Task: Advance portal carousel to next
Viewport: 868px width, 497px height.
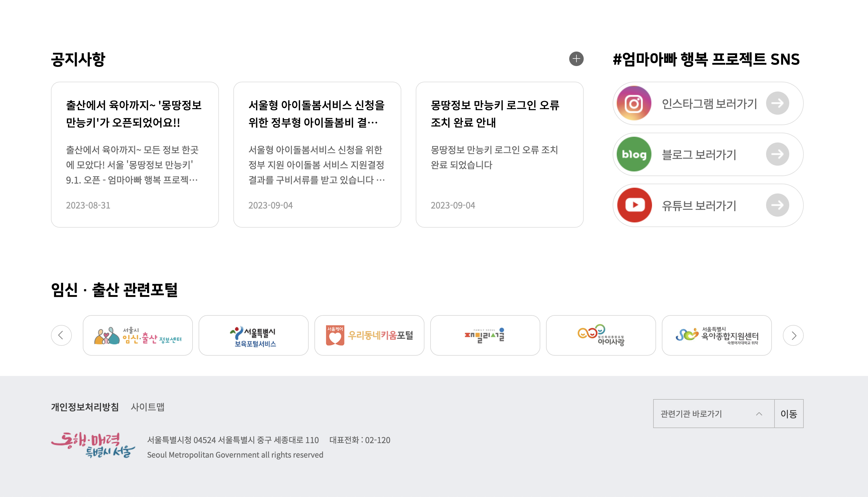Action: coord(793,335)
